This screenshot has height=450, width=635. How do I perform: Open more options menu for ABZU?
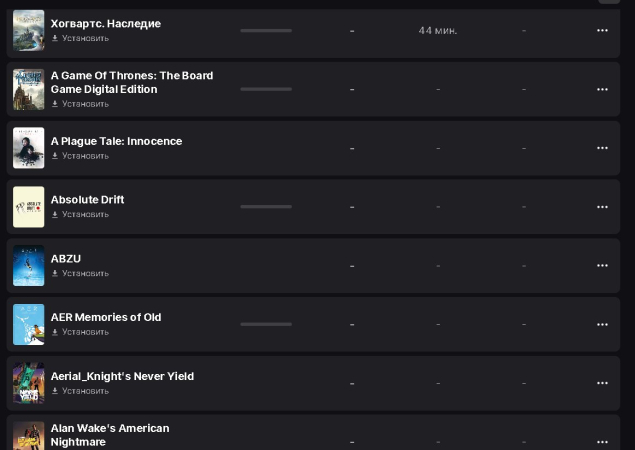coord(602,266)
